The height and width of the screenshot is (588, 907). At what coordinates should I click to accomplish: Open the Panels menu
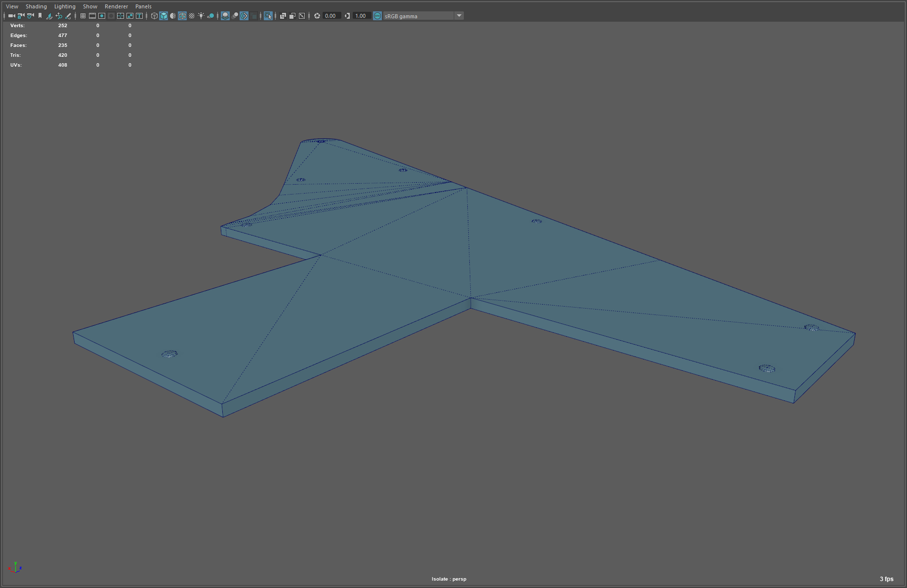pos(143,6)
